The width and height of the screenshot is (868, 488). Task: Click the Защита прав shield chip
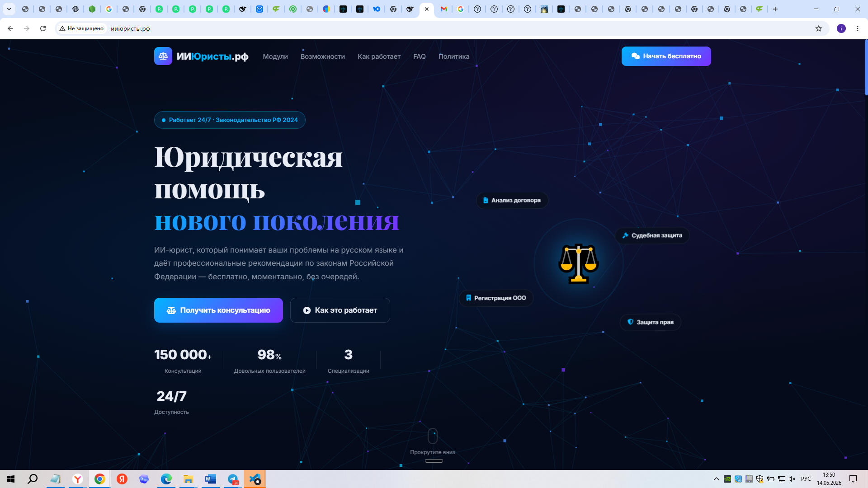[x=650, y=322]
